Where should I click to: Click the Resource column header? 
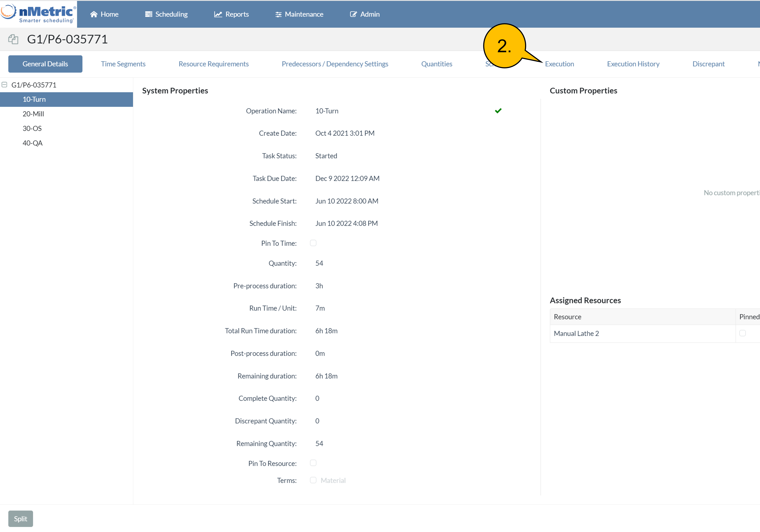tap(567, 317)
